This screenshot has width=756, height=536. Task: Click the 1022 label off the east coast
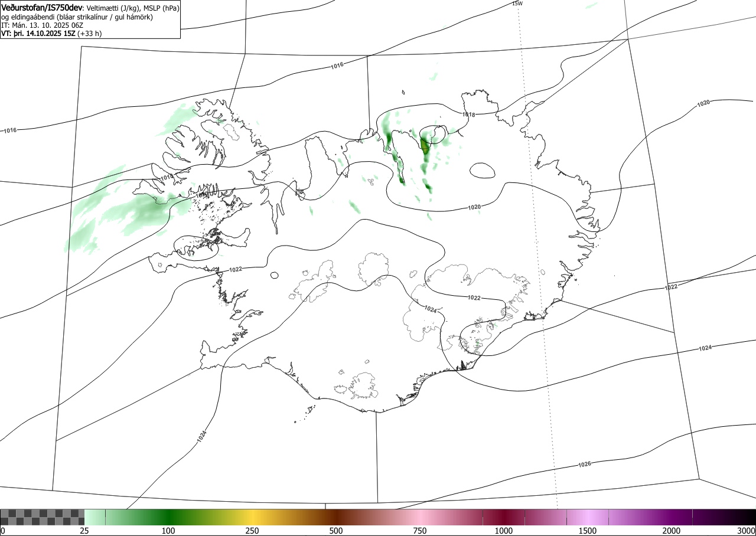(671, 287)
